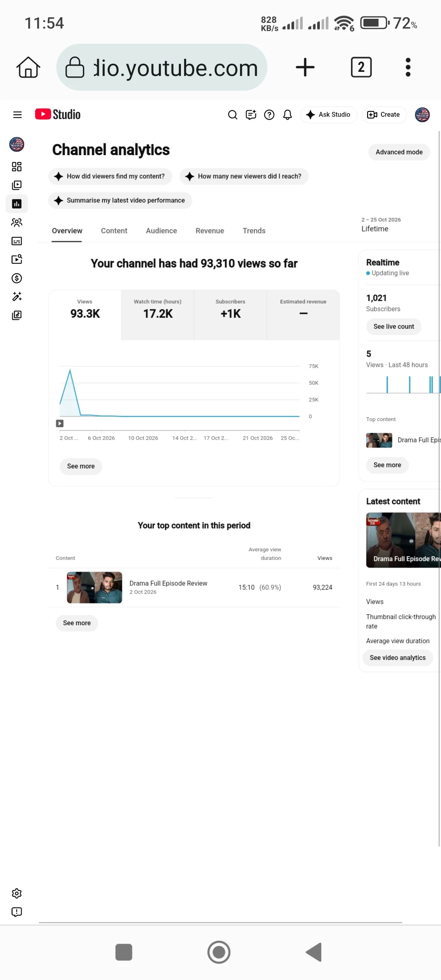Click See more in Realtime card

(387, 465)
